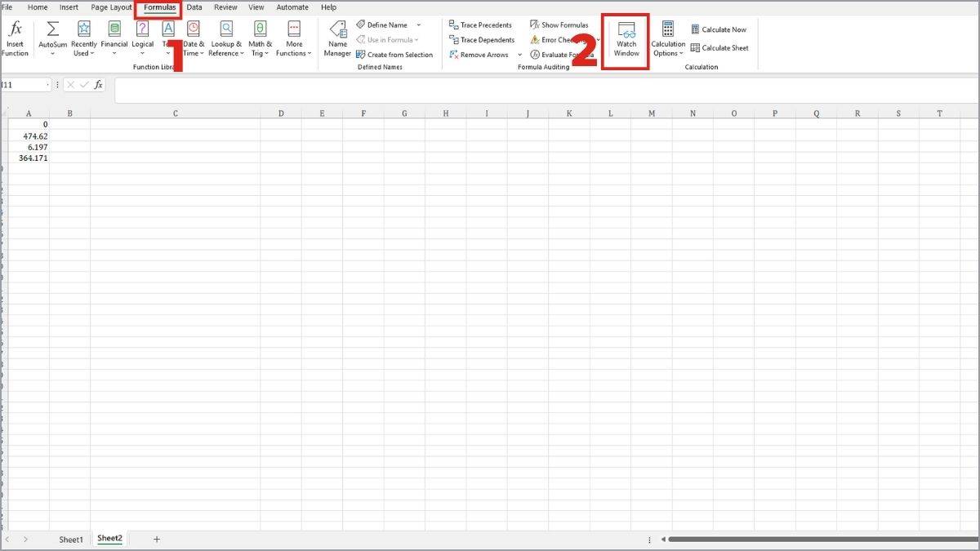The height and width of the screenshot is (551, 980).
Task: Select column H header
Action: pos(446,113)
